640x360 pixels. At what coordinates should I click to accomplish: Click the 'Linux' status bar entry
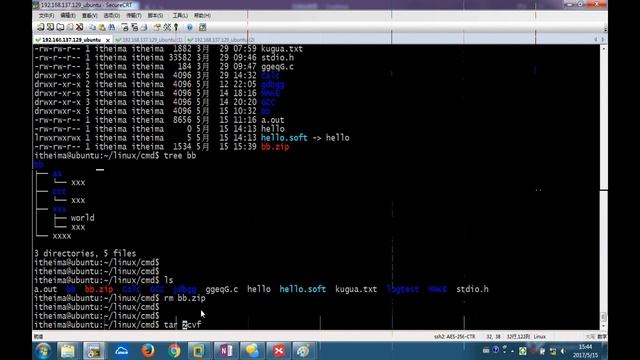pos(540,337)
